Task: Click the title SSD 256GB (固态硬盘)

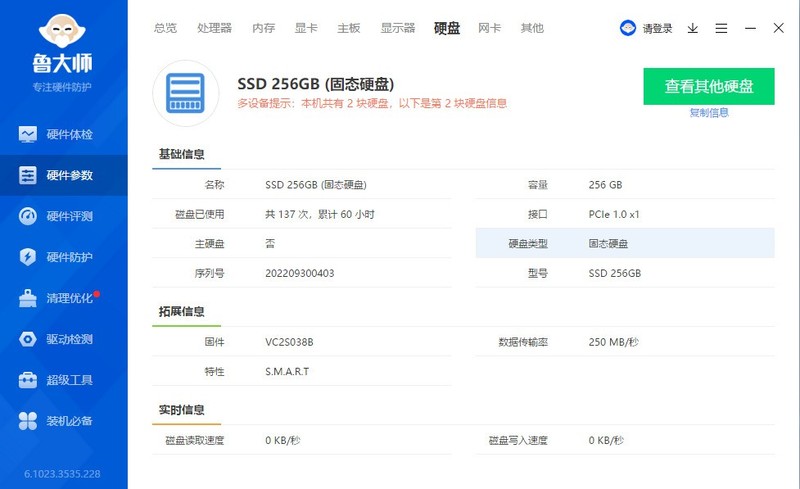Action: (316, 84)
